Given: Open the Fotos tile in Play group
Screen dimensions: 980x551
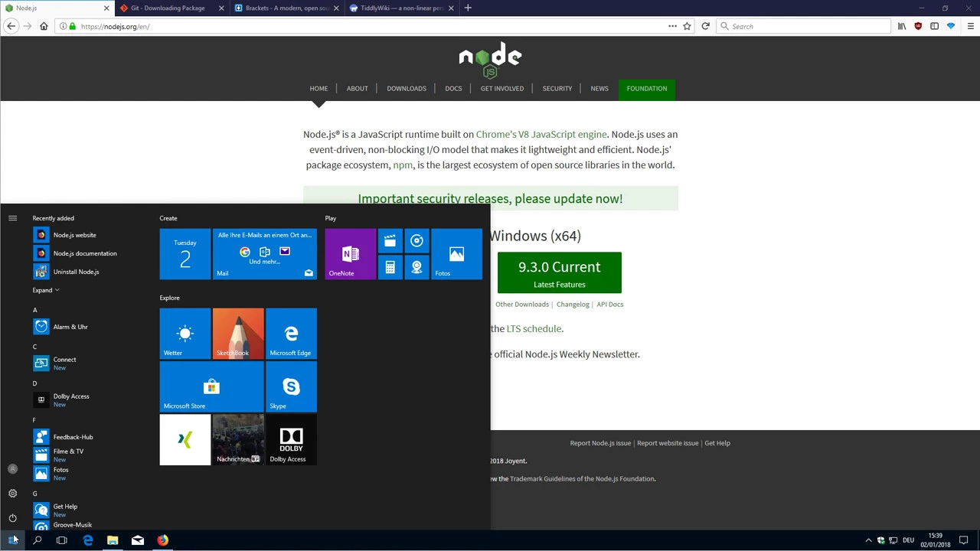Looking at the screenshot, I should [456, 254].
